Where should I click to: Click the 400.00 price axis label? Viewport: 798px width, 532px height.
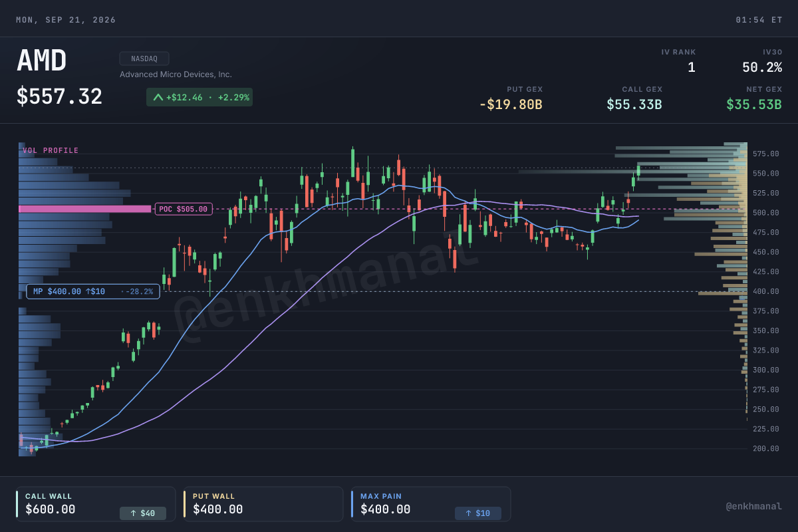click(x=766, y=291)
